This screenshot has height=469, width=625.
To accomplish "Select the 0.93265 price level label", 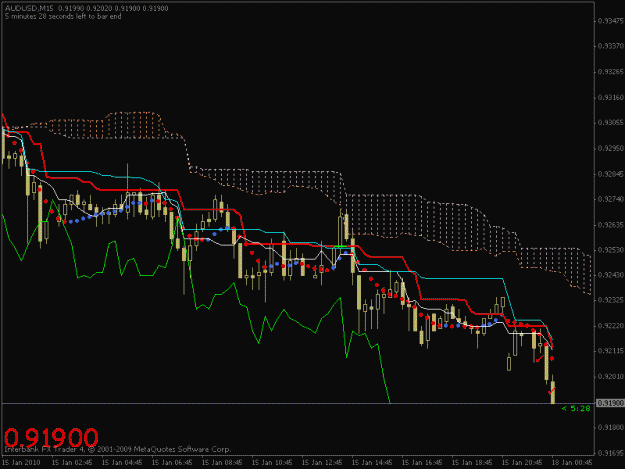I will 611,72.
